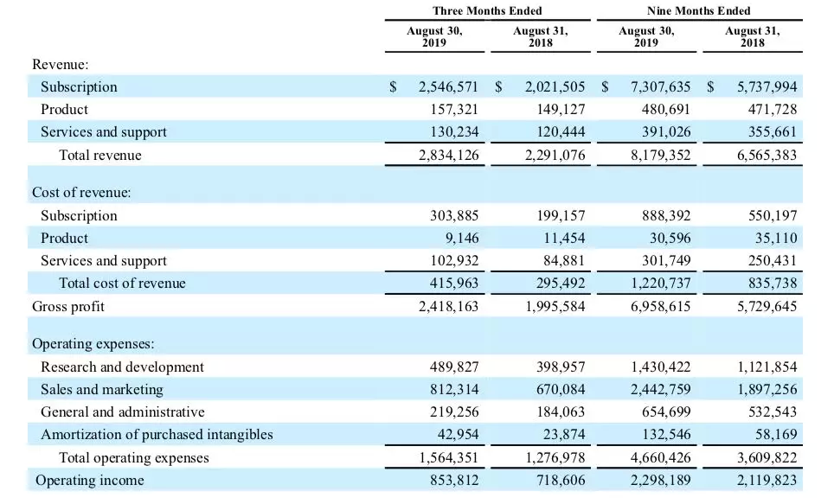
Task: Click the 'Total revenue' row label
Action: click(x=100, y=156)
